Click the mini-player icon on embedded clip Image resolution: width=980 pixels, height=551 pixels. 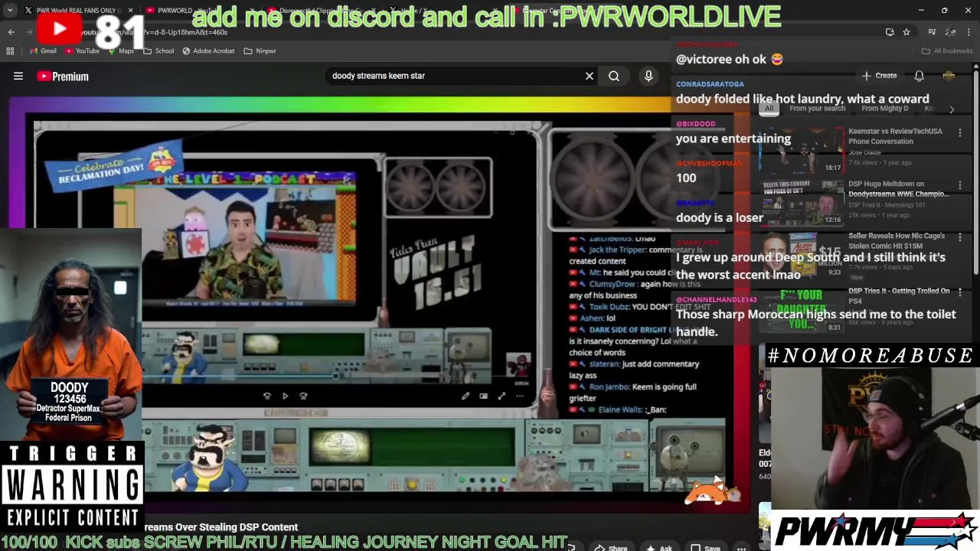[x=483, y=396]
